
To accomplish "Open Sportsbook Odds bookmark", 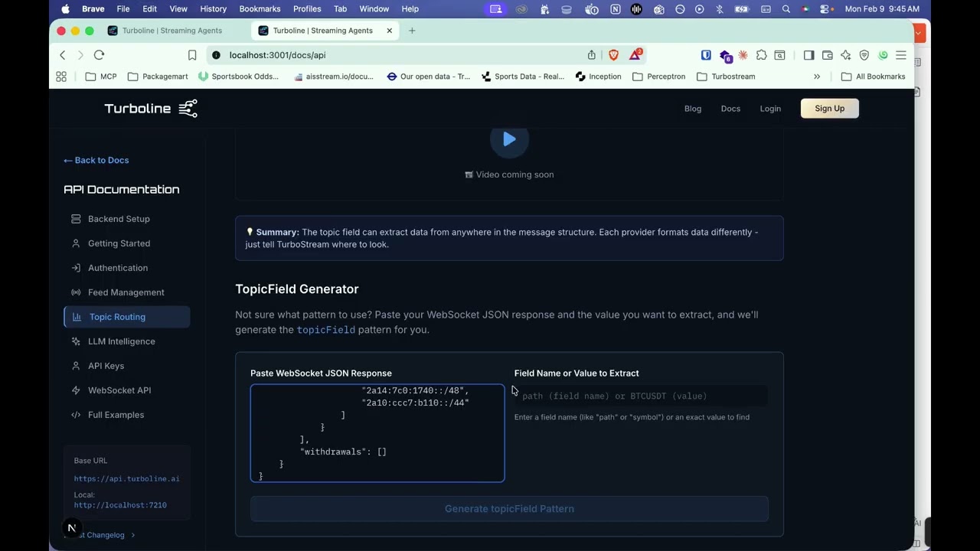I will [238, 77].
